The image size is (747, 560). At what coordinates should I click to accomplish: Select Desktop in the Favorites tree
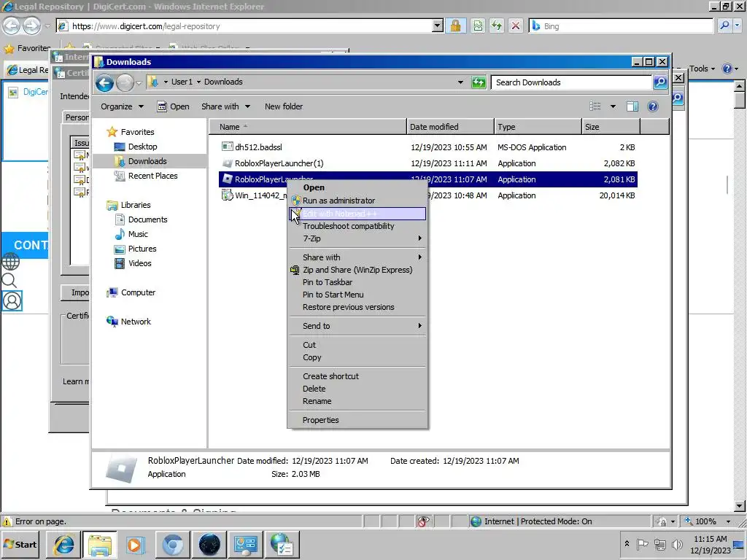(142, 146)
